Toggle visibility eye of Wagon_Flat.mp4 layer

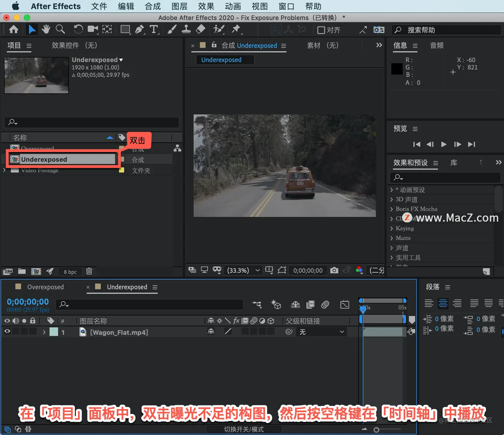click(x=7, y=331)
